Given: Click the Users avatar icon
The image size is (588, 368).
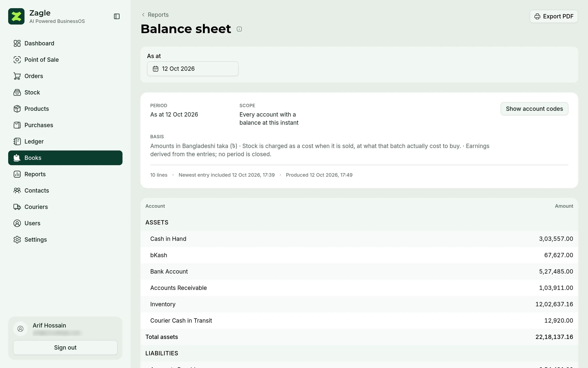Looking at the screenshot, I should coord(17,223).
